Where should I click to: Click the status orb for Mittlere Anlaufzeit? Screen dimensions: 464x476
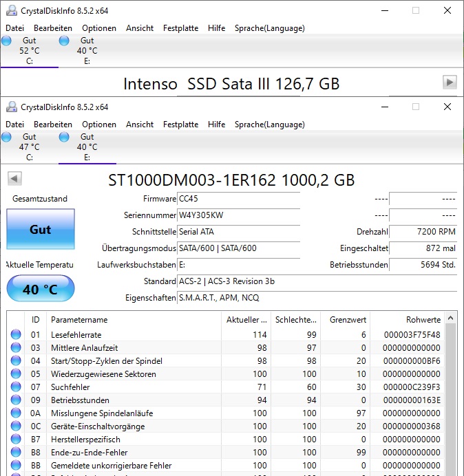[x=16, y=347]
